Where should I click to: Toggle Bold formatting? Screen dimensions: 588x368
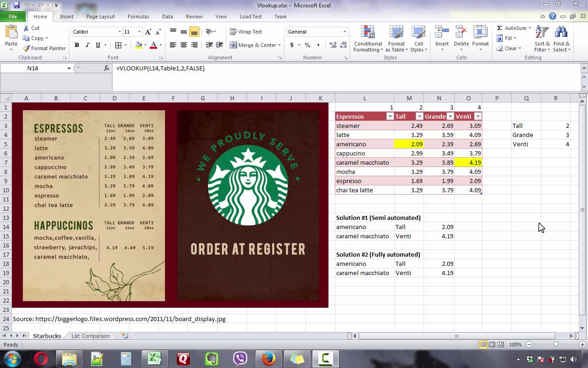(x=77, y=45)
